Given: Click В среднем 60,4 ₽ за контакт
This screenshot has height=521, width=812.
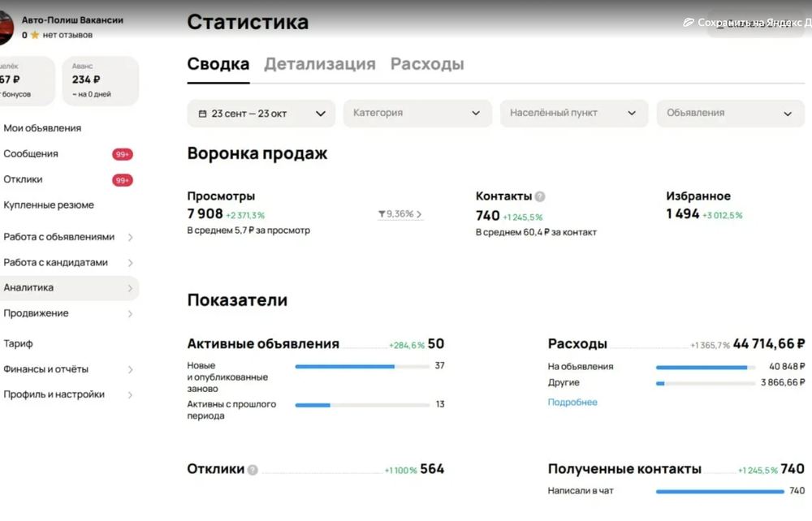Looking at the screenshot, I should pyautogui.click(x=536, y=233).
